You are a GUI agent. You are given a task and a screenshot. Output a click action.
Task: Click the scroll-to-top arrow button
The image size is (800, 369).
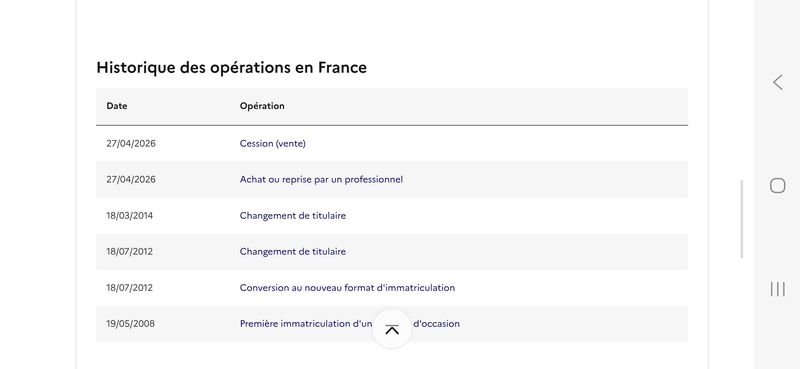pos(392,329)
